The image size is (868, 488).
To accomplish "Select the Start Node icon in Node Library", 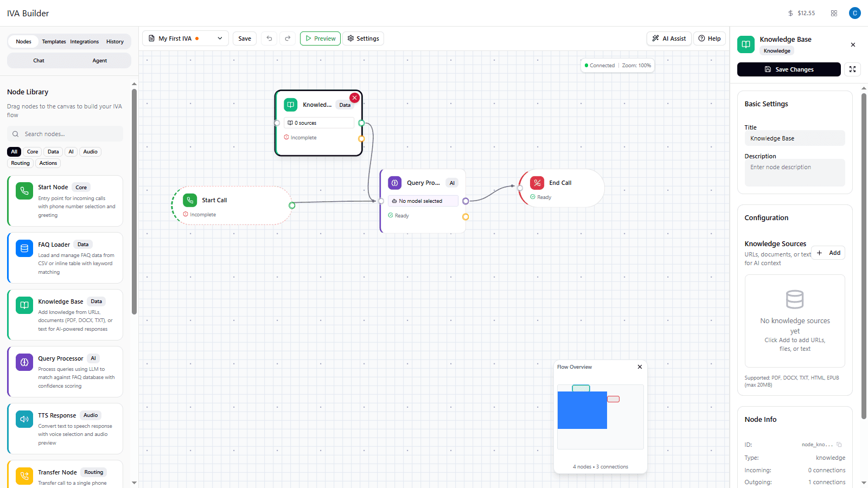I will pyautogui.click(x=24, y=190).
